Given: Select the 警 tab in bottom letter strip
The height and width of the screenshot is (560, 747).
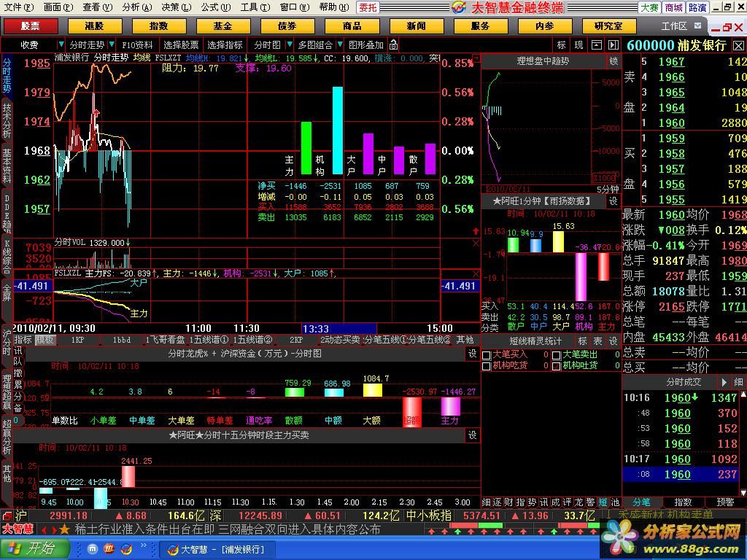Looking at the screenshot, I should (x=591, y=502).
